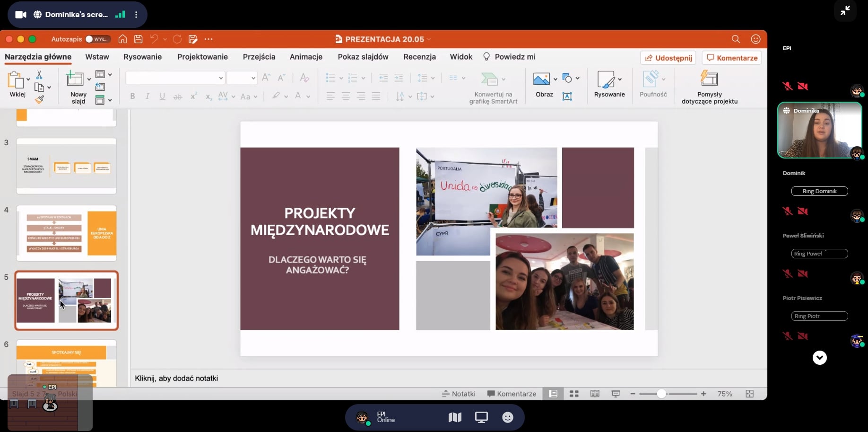This screenshot has height=432, width=868.
Task: Open the Recenzja ribbon tab
Action: click(419, 57)
